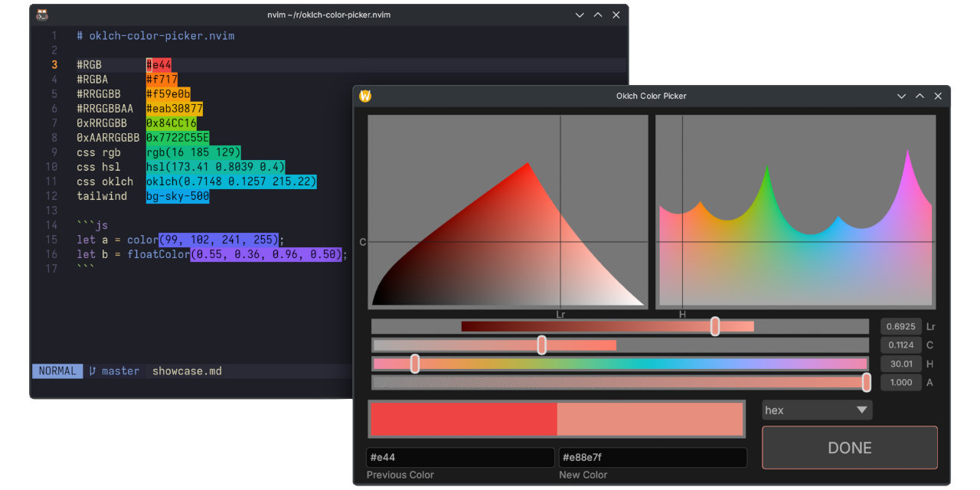This screenshot has height=490, width=980.
Task: Click the H value field showing 30.01
Action: [x=901, y=364]
